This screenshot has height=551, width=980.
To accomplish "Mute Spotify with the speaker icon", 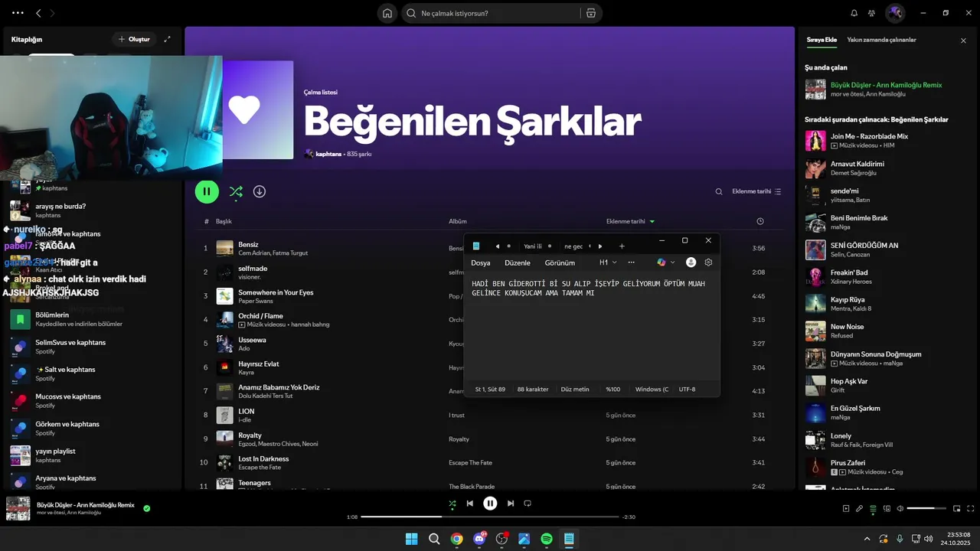I will pos(900,508).
